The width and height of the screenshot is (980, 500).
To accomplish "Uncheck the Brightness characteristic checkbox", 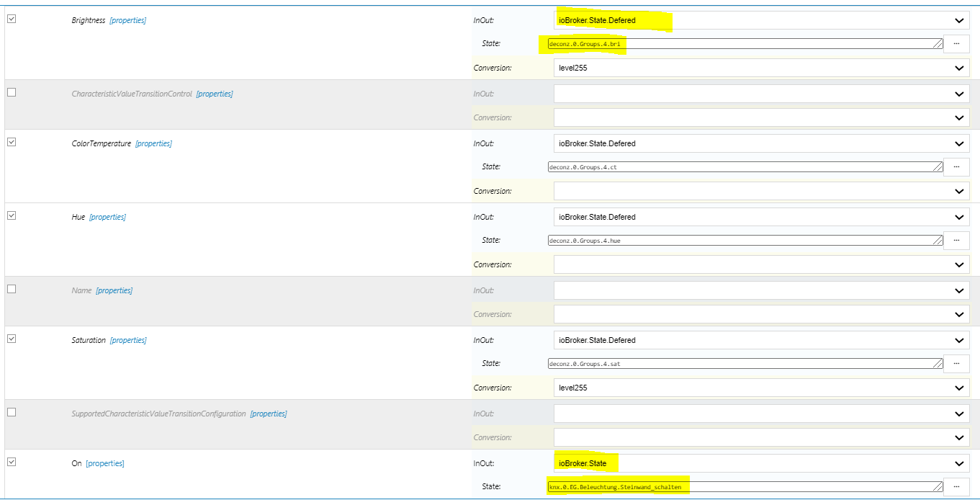I will click(x=12, y=19).
